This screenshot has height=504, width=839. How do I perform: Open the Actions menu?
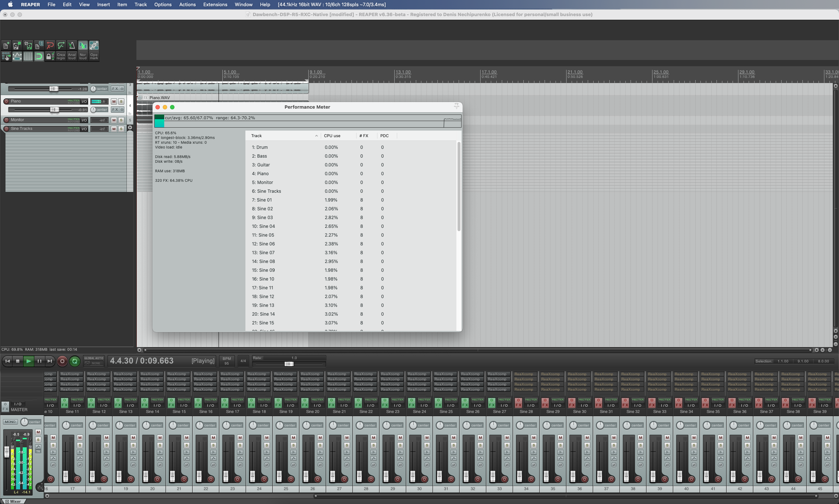pyautogui.click(x=187, y=4)
